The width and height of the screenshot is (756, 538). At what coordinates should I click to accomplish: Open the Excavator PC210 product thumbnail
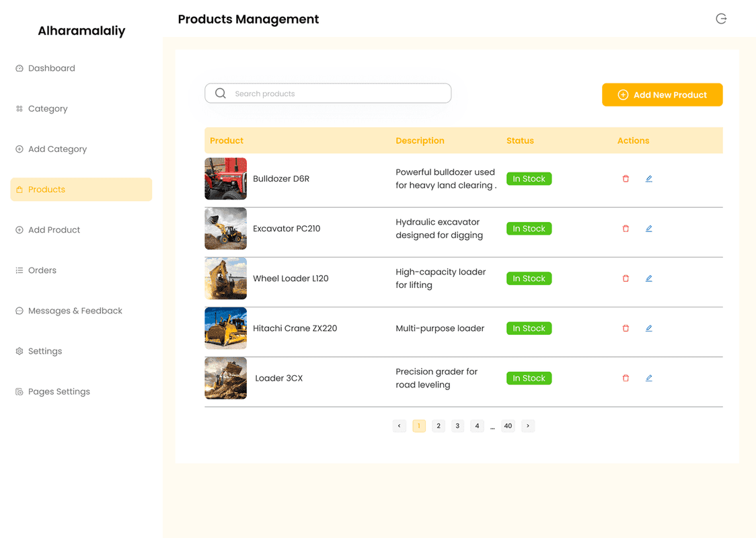[x=225, y=229]
